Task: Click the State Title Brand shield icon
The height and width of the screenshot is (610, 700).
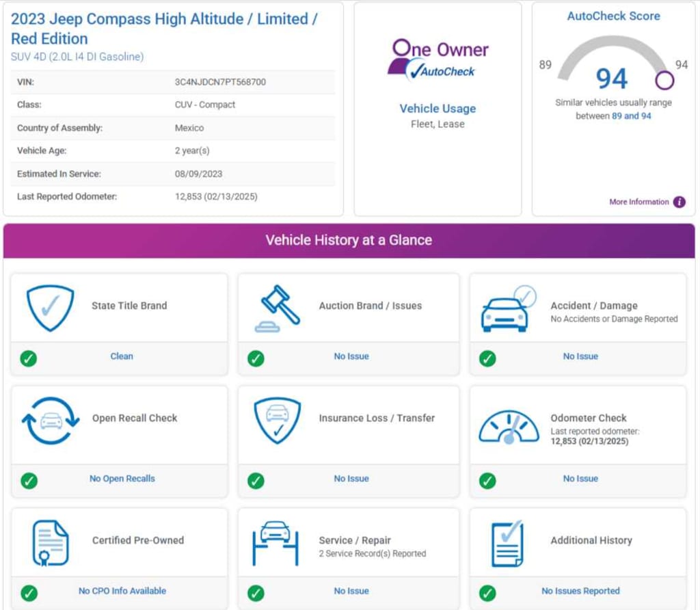Action: [51, 308]
